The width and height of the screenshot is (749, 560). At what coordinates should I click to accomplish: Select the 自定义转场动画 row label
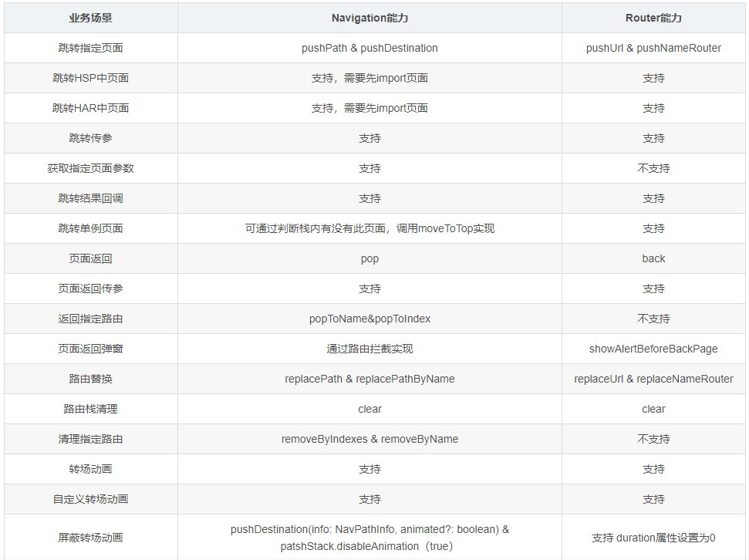pos(91,499)
